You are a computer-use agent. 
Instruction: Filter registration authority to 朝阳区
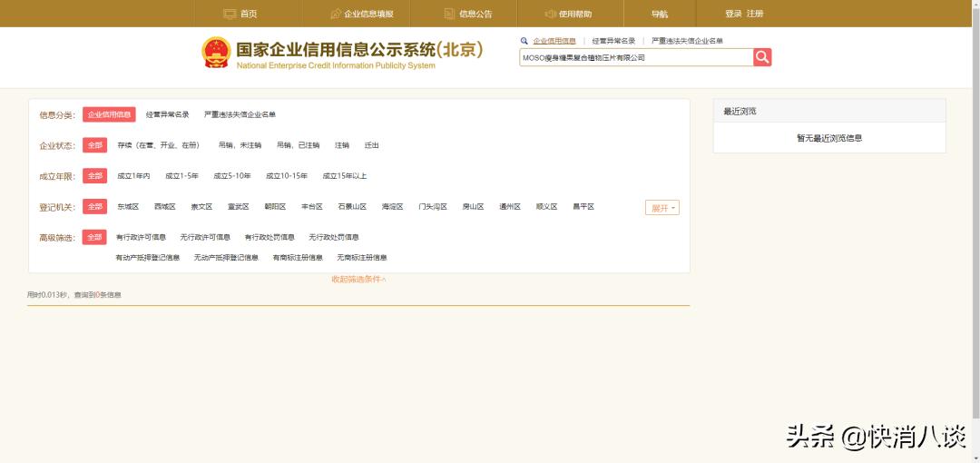(x=275, y=206)
